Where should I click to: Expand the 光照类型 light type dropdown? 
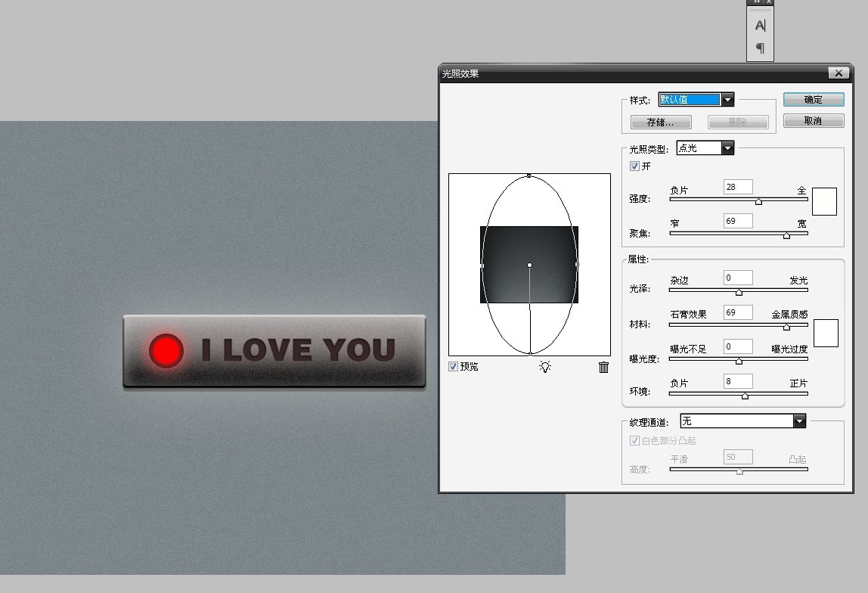click(x=727, y=148)
